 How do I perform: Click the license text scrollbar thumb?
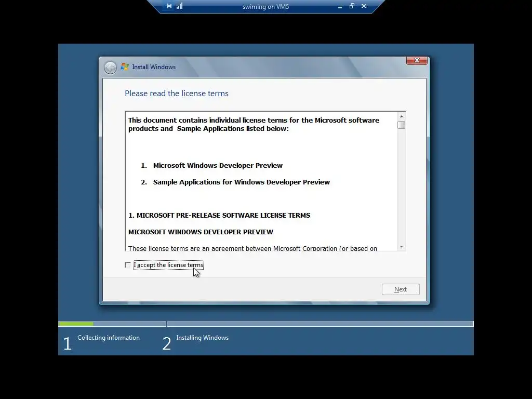click(402, 125)
